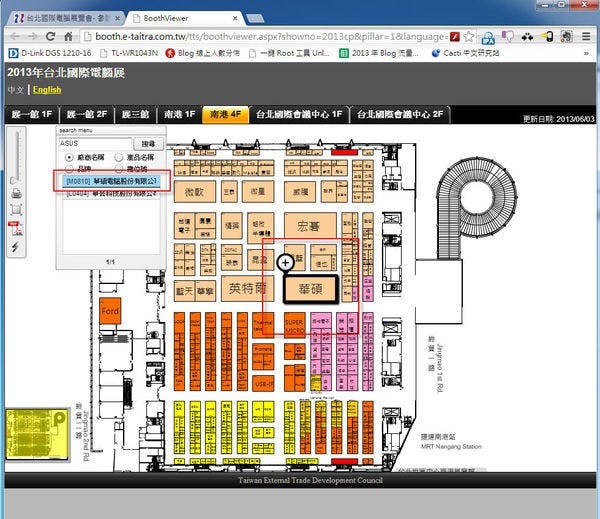
Task: Click the browser Forward arrow
Action: pos(33,37)
